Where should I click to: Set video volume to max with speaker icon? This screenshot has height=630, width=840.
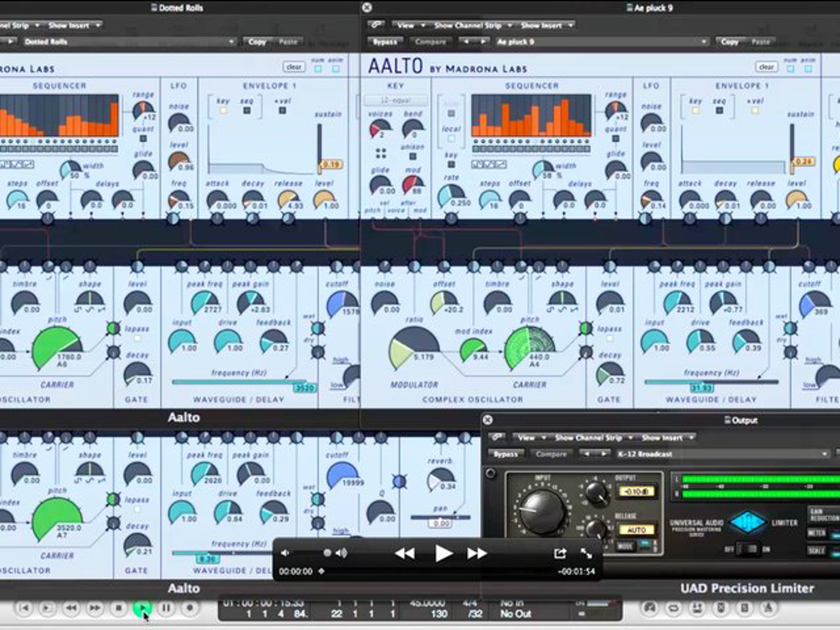[x=341, y=553]
